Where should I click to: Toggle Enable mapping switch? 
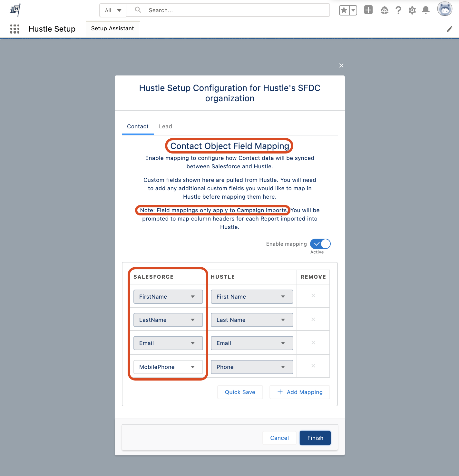(320, 244)
